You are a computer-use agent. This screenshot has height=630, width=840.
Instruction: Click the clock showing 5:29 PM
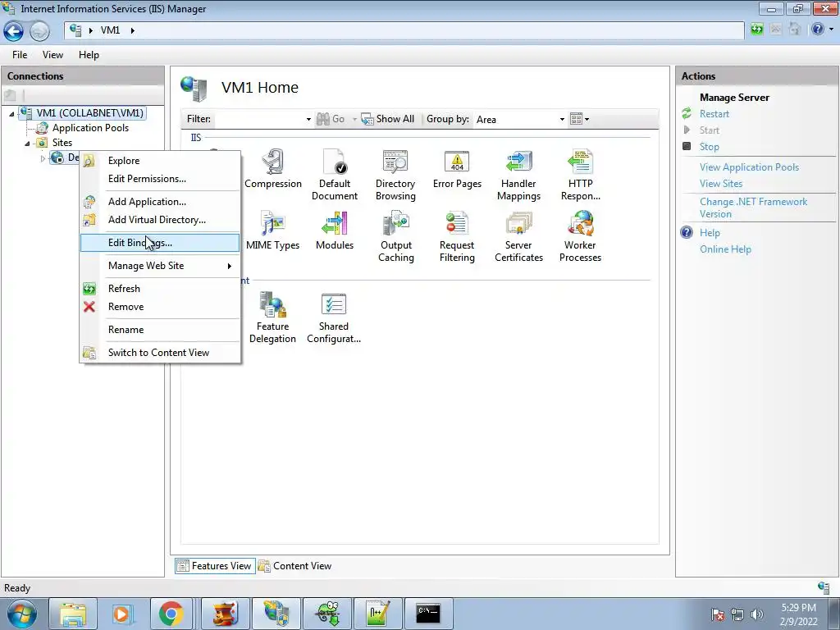coord(798,608)
